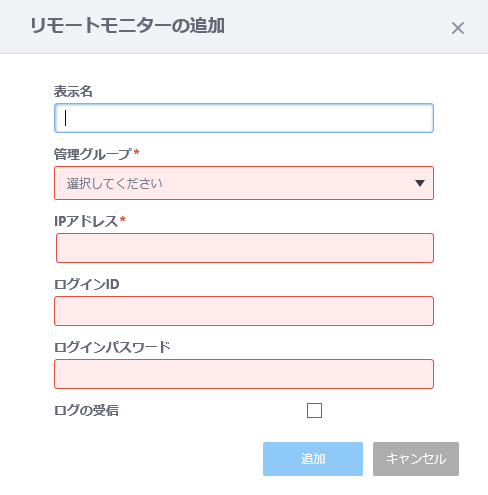Focus the ログインパスワード input field
The image size is (488, 495).
(244, 374)
